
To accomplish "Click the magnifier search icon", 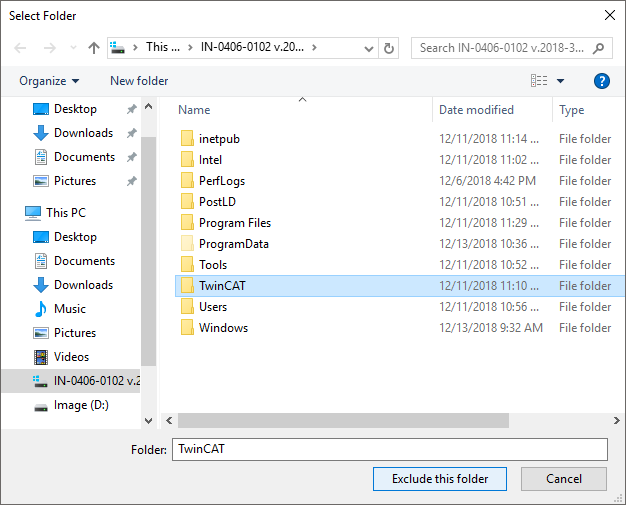I will 598,48.
